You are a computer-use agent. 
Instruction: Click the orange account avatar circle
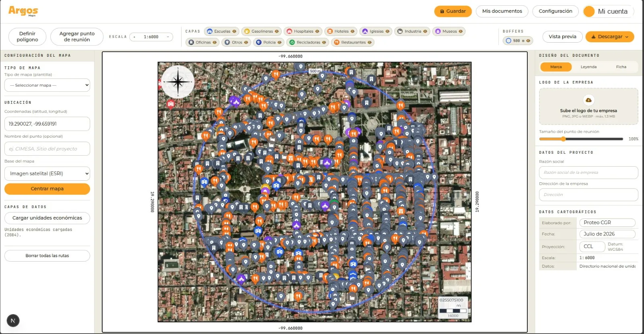589,11
